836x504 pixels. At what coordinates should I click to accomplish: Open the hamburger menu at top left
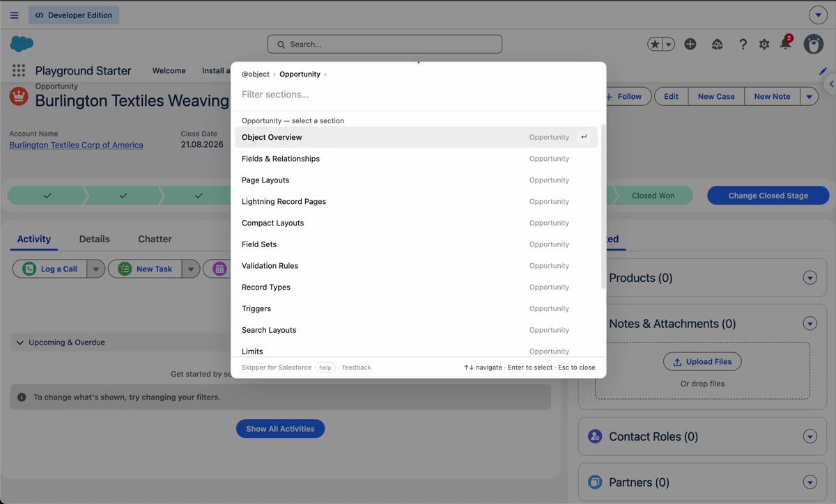pyautogui.click(x=14, y=15)
